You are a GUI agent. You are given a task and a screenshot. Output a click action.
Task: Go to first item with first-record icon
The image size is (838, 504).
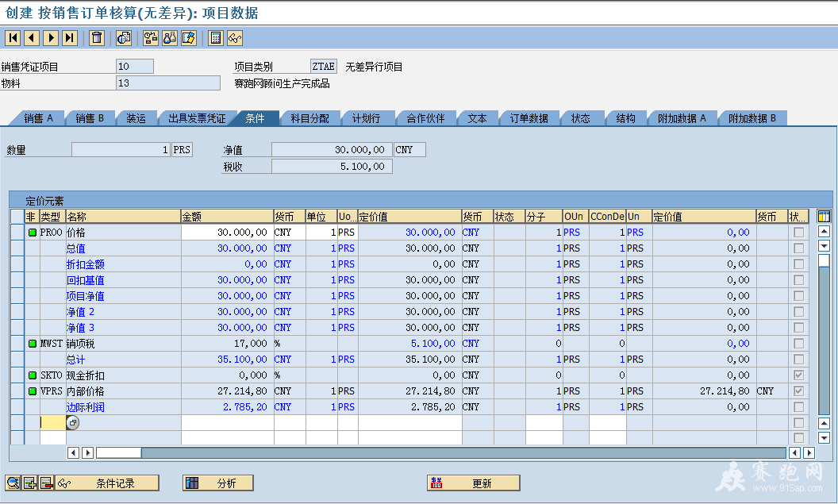coord(13,38)
